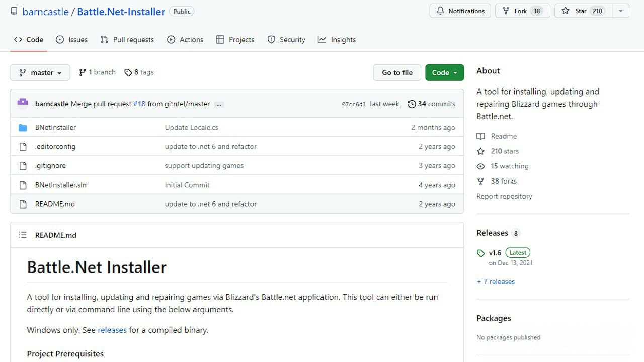The width and height of the screenshot is (644, 362).
Task: Click the Go to file button
Action: [x=397, y=72]
